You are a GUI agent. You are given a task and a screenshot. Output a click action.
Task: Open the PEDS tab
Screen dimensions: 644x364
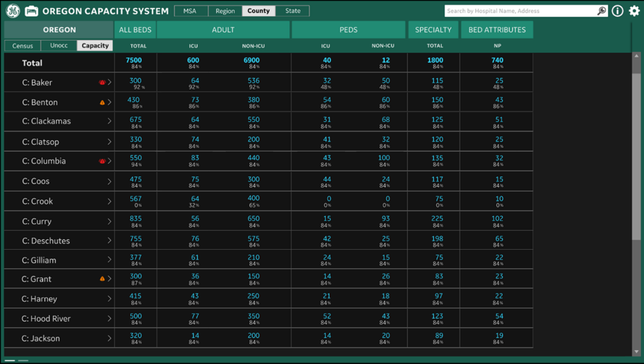pos(349,30)
